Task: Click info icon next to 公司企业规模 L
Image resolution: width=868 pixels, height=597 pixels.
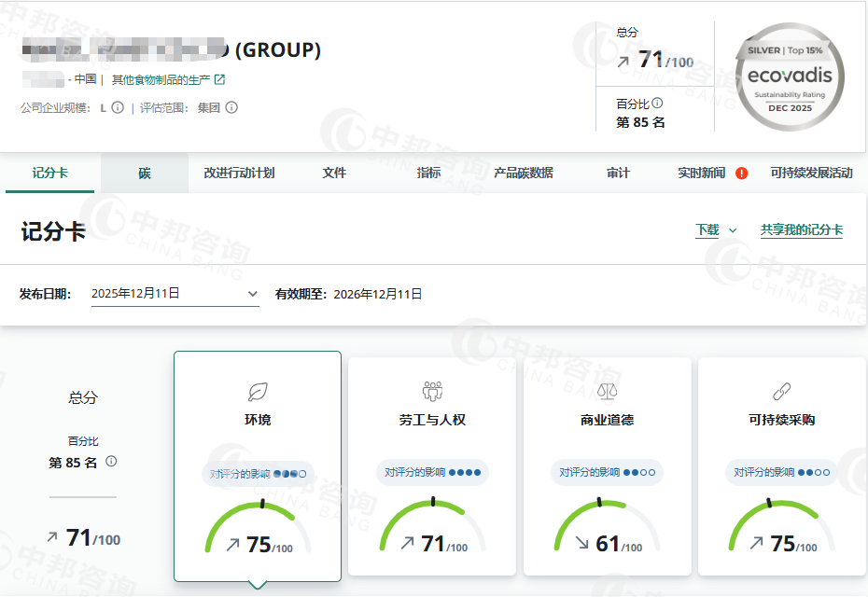Action: (x=118, y=107)
